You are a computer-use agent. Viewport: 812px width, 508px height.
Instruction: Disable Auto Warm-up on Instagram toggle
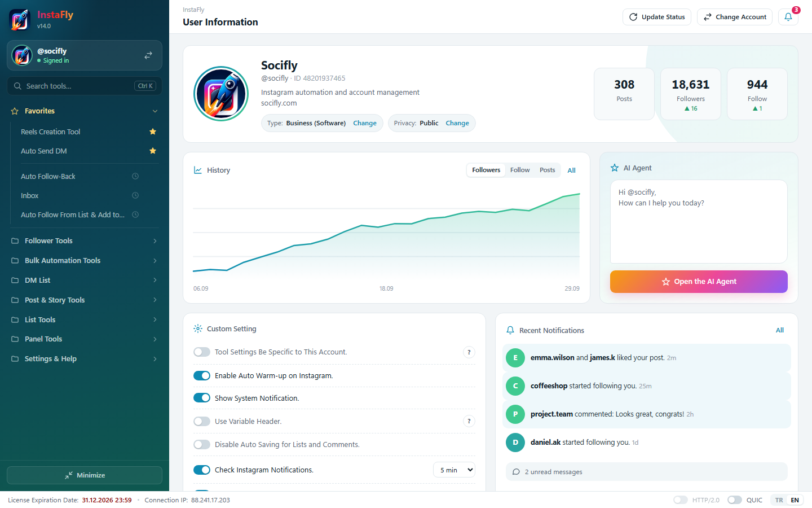(202, 376)
